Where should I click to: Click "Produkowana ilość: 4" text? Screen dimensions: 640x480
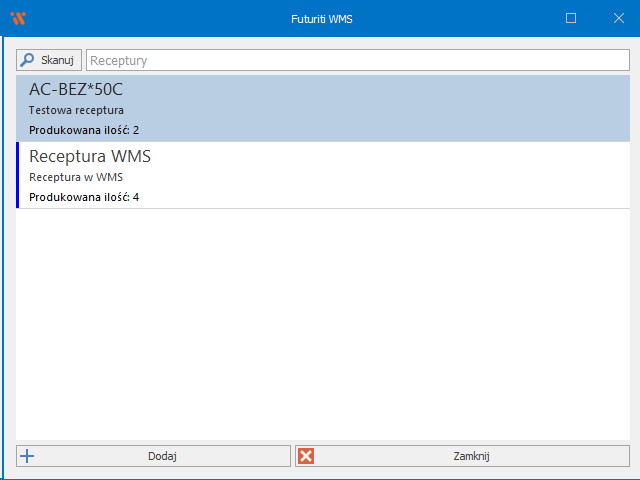(84, 197)
